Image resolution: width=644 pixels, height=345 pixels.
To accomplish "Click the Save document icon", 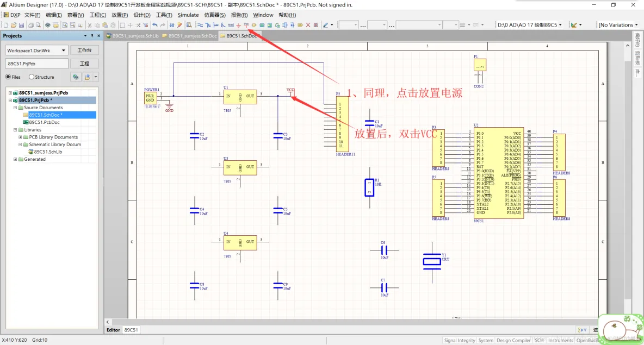I will coord(21,25).
